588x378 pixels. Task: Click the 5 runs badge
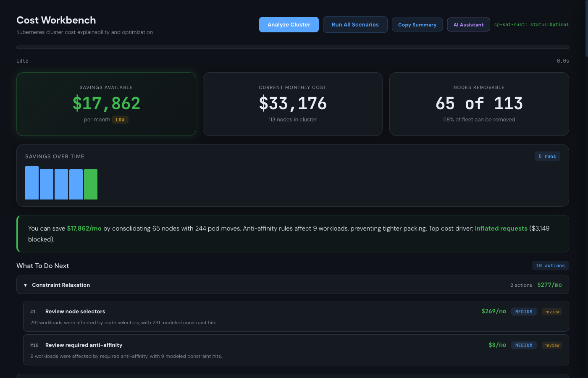547,156
